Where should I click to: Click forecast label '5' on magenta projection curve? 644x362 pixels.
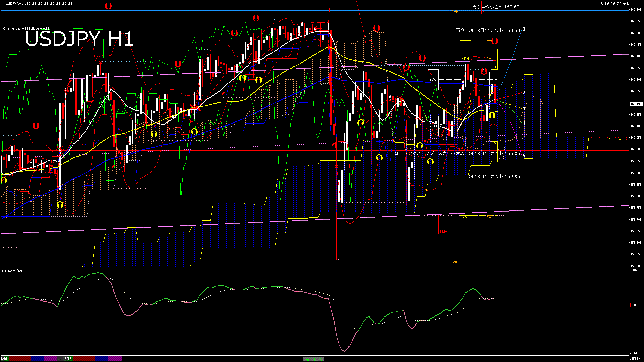[x=524, y=156]
